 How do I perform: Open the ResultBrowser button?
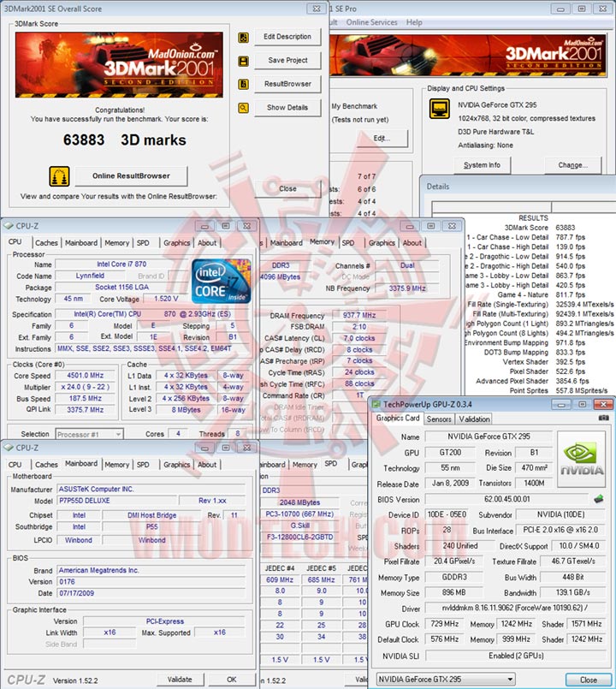[287, 84]
